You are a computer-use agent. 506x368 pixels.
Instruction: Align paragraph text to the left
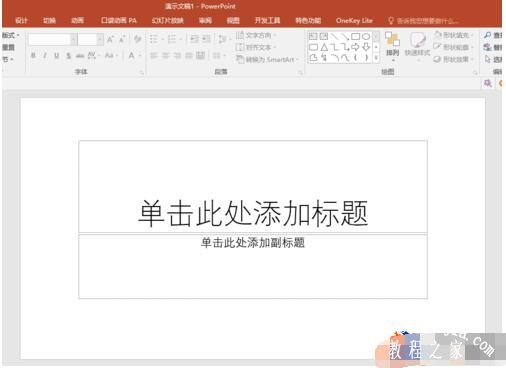[154, 56]
